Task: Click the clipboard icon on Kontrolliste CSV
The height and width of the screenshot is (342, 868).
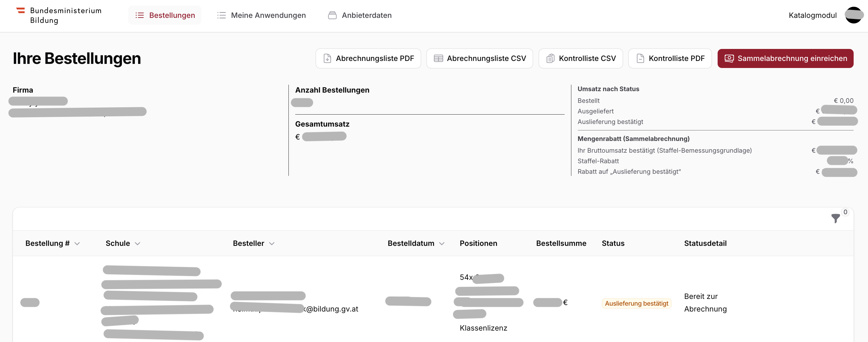Action: tap(550, 58)
